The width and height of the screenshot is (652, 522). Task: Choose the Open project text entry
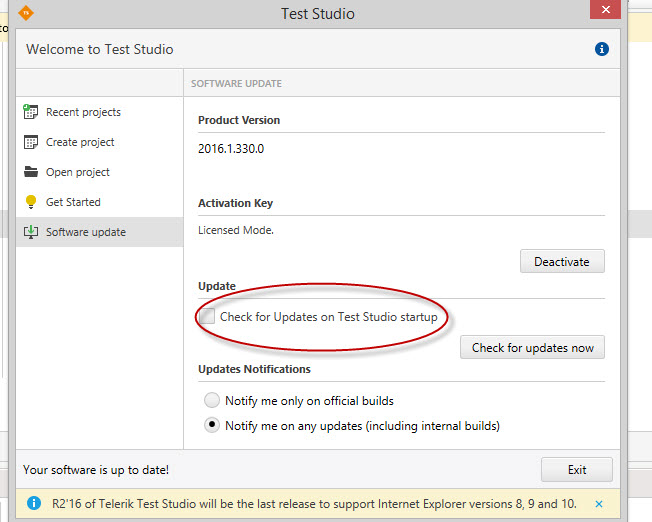point(77,172)
